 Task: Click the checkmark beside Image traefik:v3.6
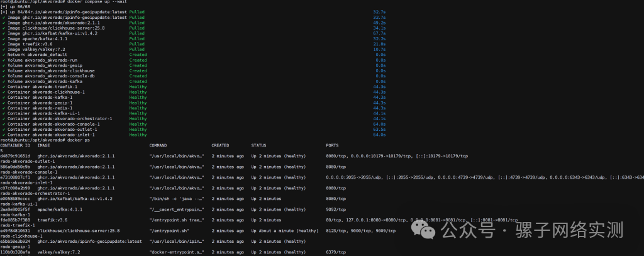tap(3, 44)
